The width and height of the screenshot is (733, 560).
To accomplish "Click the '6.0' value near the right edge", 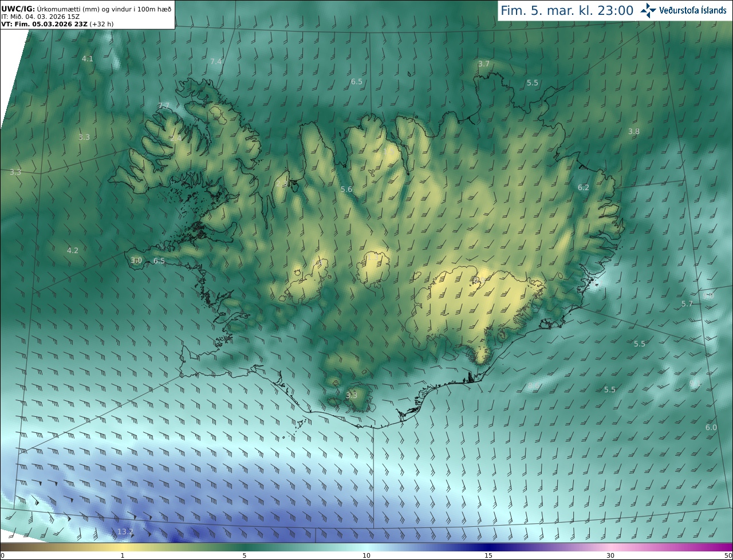I will (711, 428).
